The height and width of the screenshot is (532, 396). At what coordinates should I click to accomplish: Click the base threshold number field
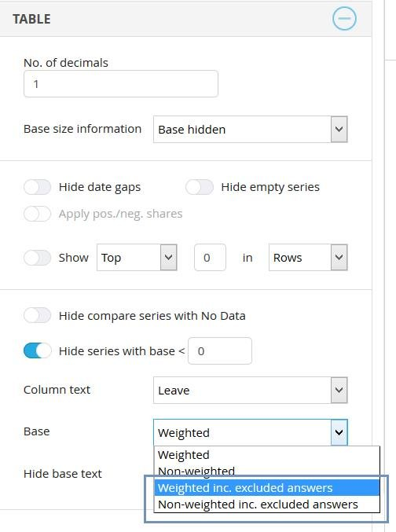point(220,350)
